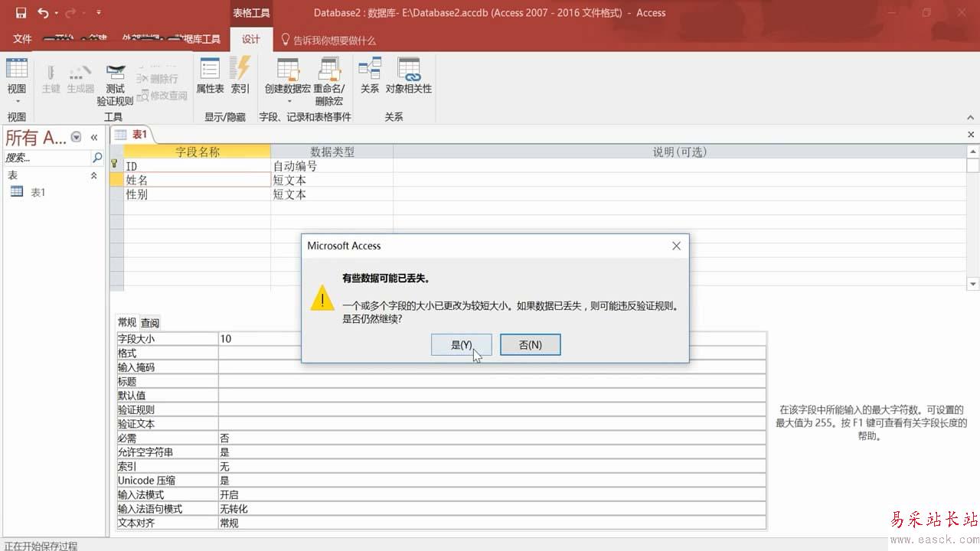The width and height of the screenshot is (980, 551).
Task: Close the Microsoft Access warning dialog
Action: pos(676,246)
